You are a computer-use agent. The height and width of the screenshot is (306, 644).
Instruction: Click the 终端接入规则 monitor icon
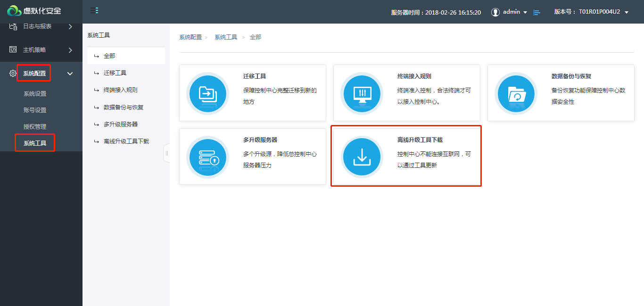click(362, 94)
